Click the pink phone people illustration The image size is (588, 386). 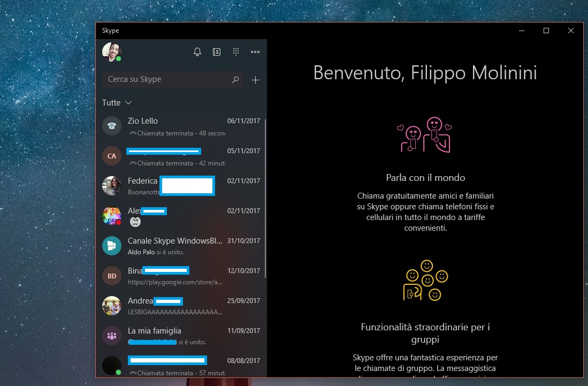click(x=425, y=135)
